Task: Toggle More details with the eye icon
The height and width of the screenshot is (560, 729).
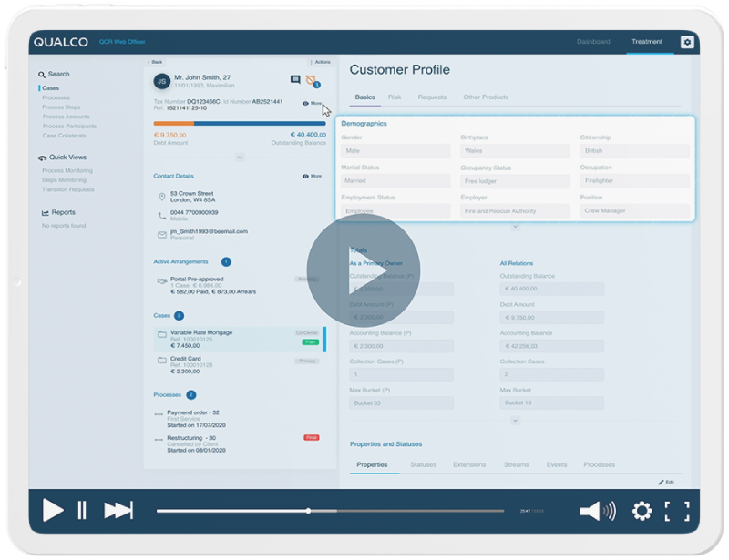Action: pyautogui.click(x=306, y=103)
